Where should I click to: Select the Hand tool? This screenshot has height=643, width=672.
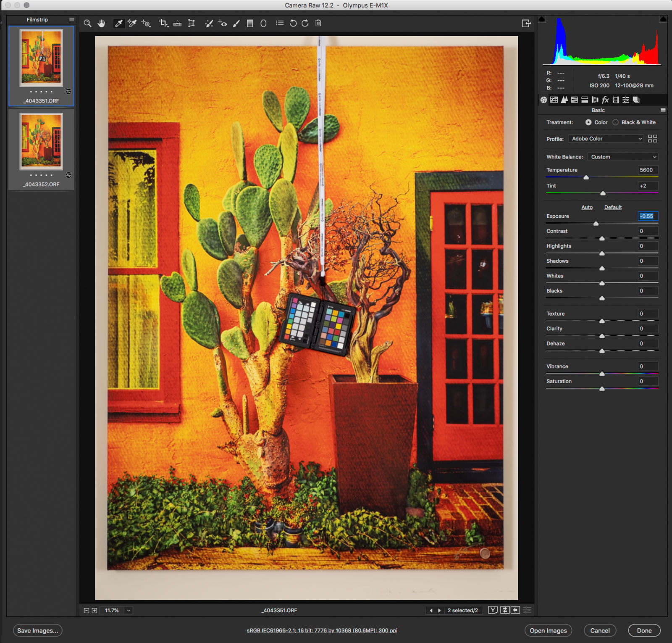101,24
